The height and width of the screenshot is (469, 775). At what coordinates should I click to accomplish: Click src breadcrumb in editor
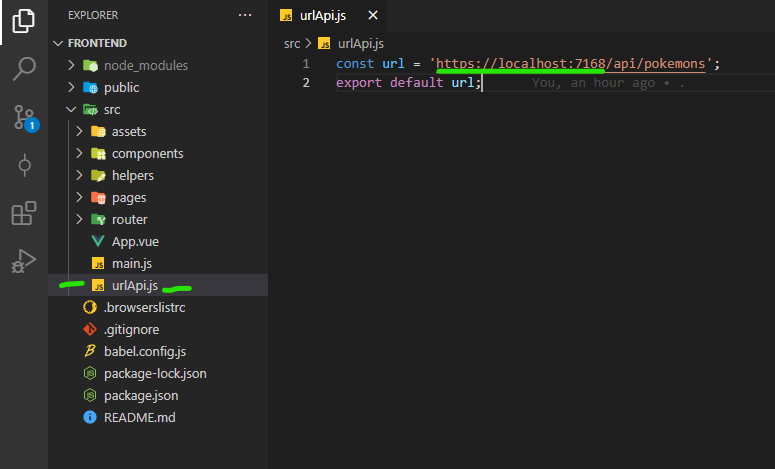pos(292,44)
